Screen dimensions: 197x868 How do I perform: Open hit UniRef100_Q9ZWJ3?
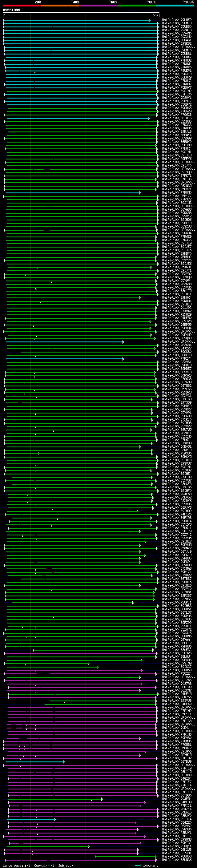point(177,30)
